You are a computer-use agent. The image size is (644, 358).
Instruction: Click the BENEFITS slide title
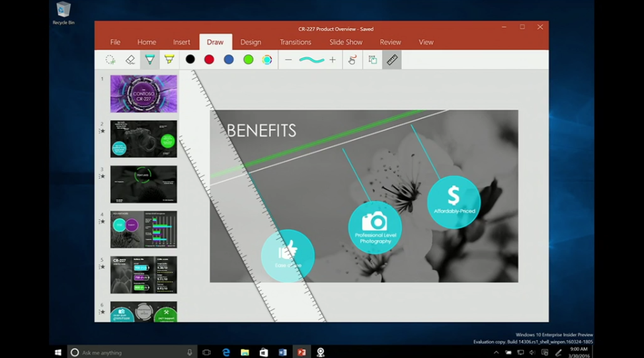pyautogui.click(x=261, y=130)
